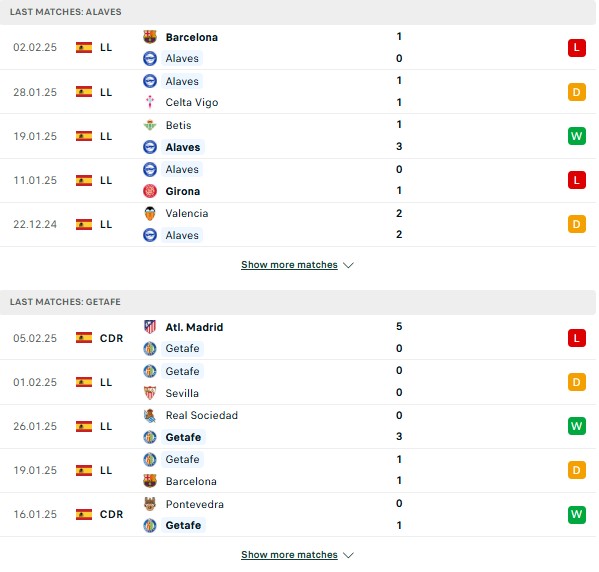The width and height of the screenshot is (599, 572).
Task: Click the green W badge for Betis vs Alaves
Action: click(576, 136)
